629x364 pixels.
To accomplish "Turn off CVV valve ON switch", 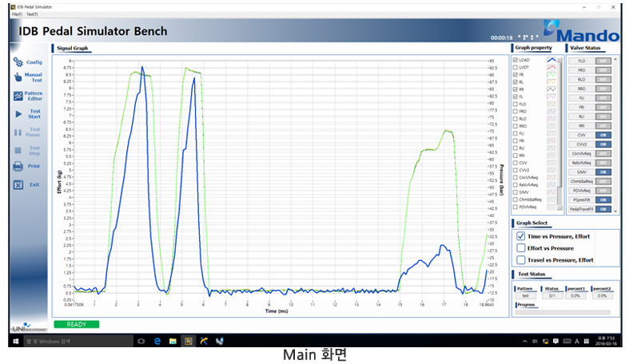I will 603,135.
